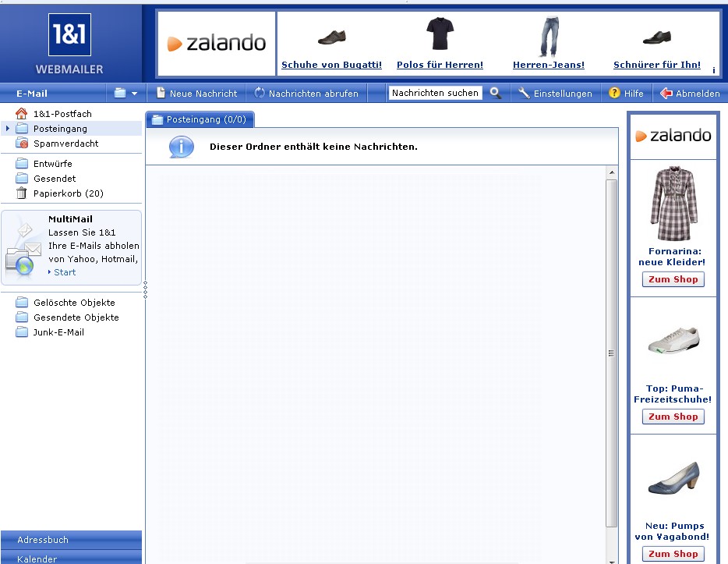Viewport: 728px width, 564px height.
Task: Click the Nachrichten suchen search field
Action: [435, 93]
